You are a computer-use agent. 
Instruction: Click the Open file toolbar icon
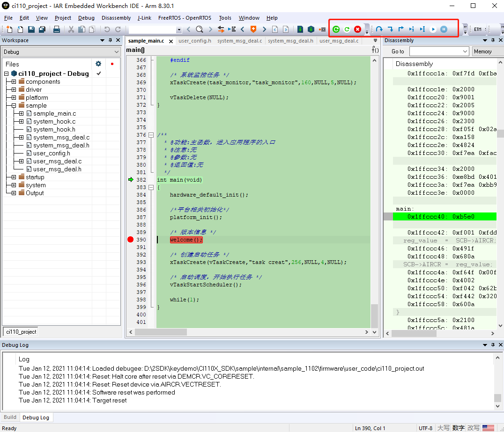[x=20, y=29]
